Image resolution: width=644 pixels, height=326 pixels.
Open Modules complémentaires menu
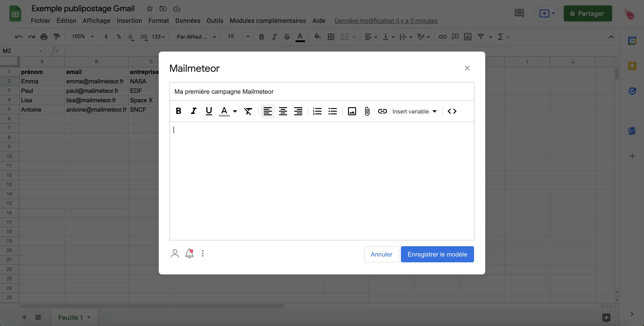tap(268, 21)
